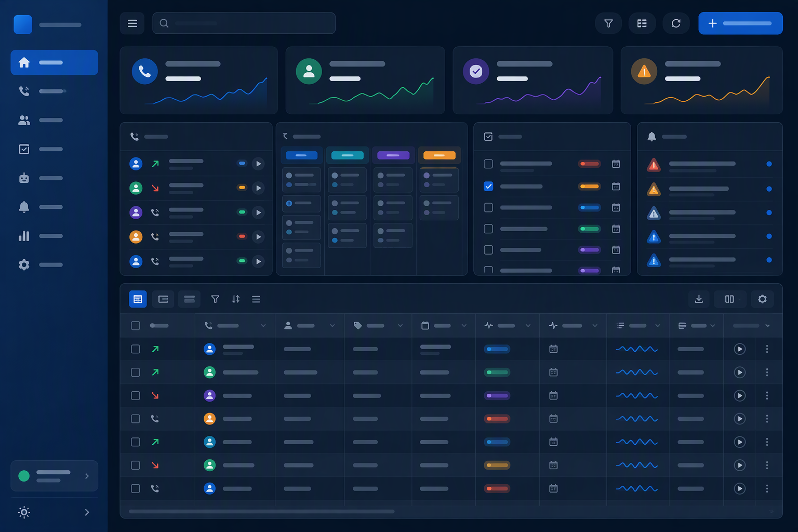798x532 pixels.
Task: Click the chevron next to the sun icon
Action: pos(87,512)
